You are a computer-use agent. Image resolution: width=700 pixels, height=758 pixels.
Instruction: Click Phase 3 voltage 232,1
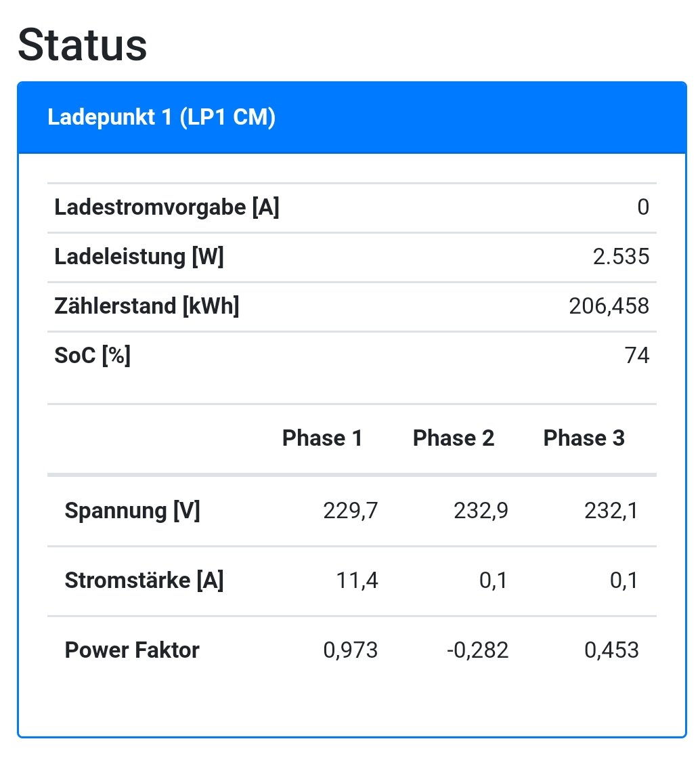[611, 511]
